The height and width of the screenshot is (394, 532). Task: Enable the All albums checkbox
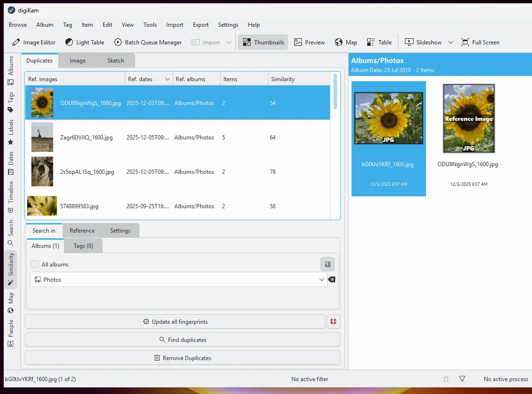click(x=35, y=264)
